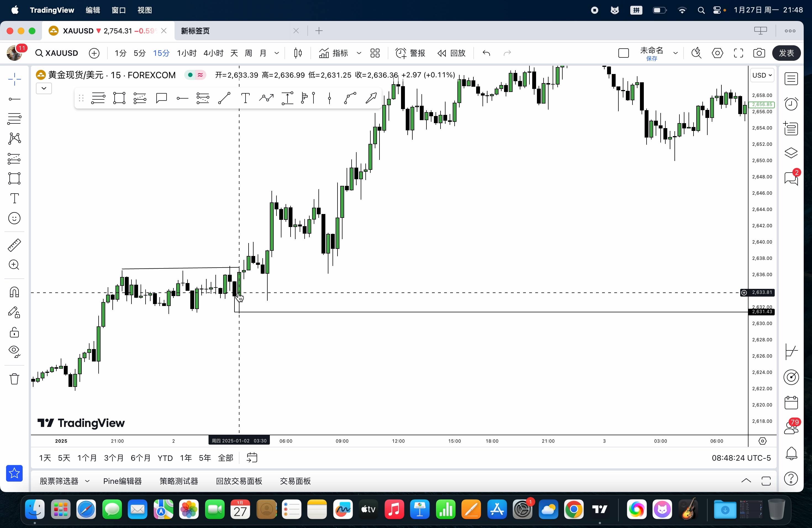Switch to the 周 weekly timeframe

(x=248, y=53)
